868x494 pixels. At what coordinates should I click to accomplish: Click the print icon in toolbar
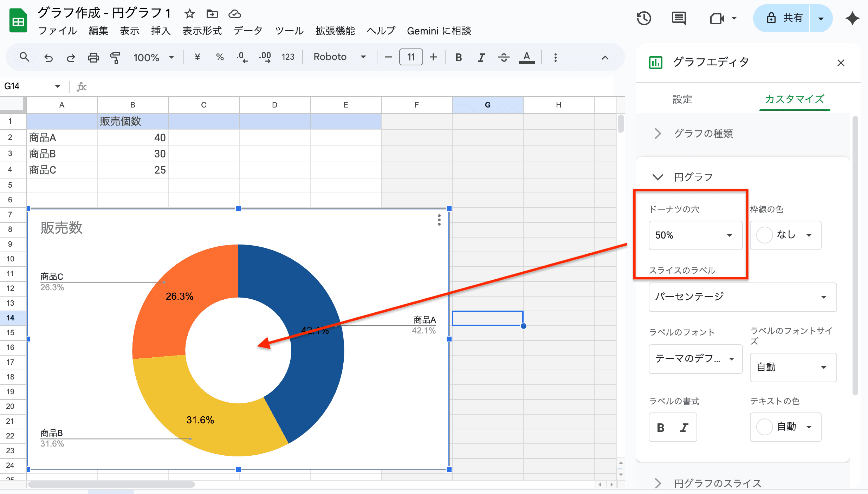click(93, 57)
